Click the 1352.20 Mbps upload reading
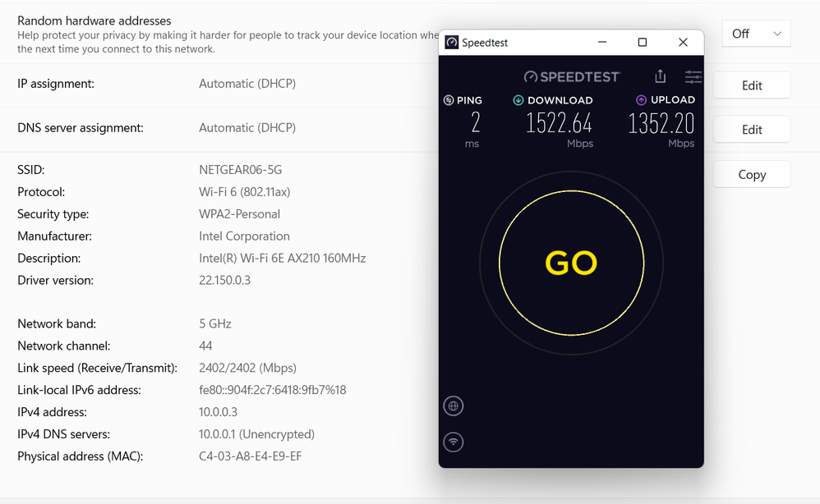 point(661,122)
